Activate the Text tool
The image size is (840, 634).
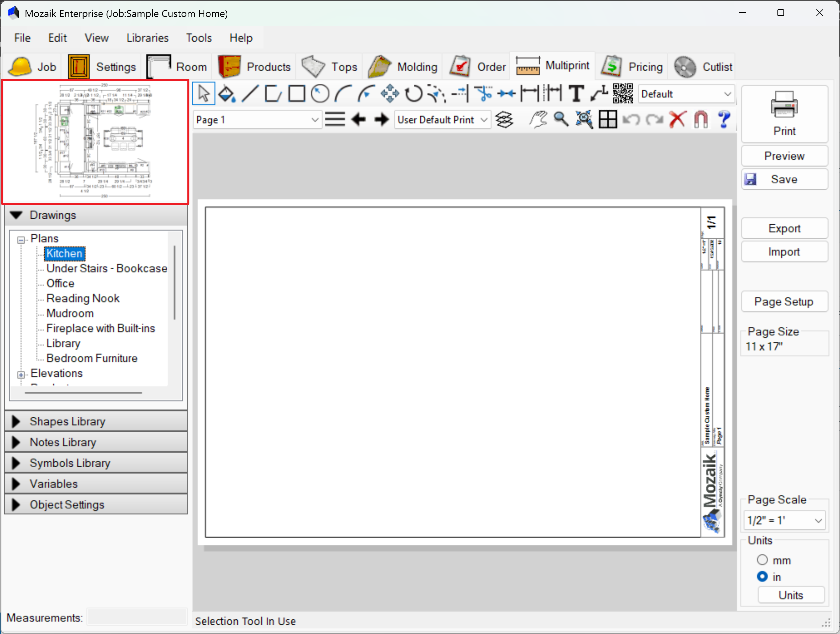click(x=576, y=94)
